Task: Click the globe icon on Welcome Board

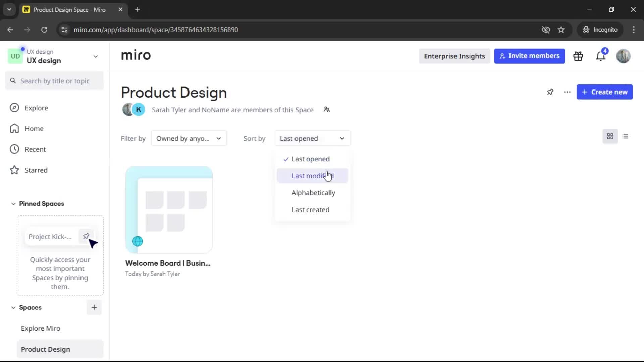Action: 138,241
